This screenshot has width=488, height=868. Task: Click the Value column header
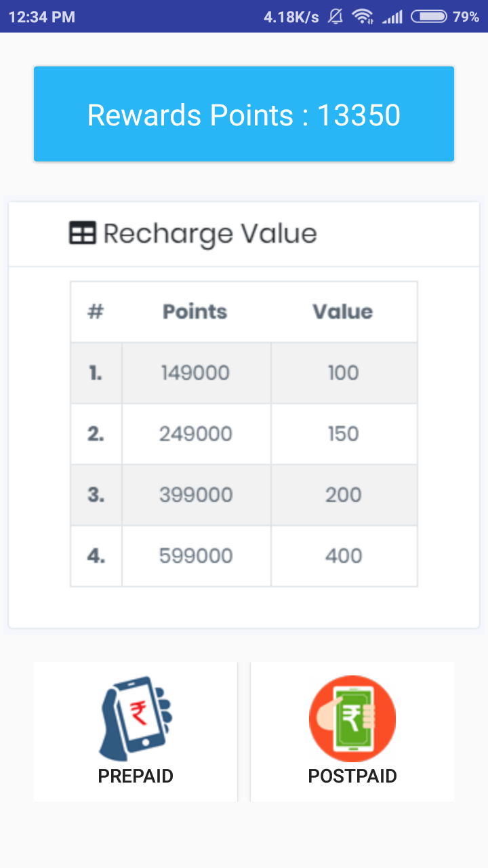(x=343, y=312)
